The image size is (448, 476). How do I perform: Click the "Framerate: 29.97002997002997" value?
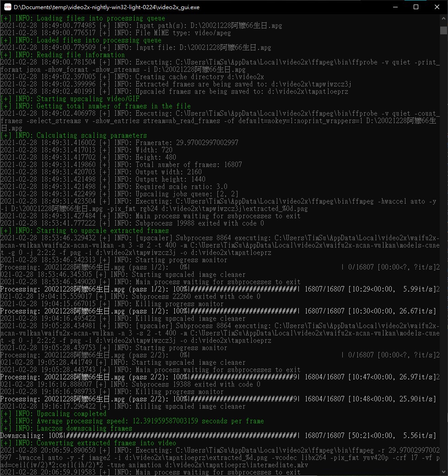(187, 143)
